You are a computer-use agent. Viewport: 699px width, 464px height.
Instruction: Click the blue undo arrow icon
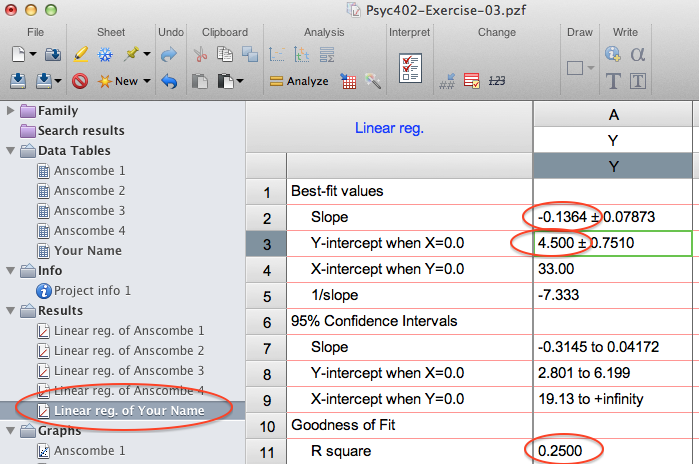169,81
